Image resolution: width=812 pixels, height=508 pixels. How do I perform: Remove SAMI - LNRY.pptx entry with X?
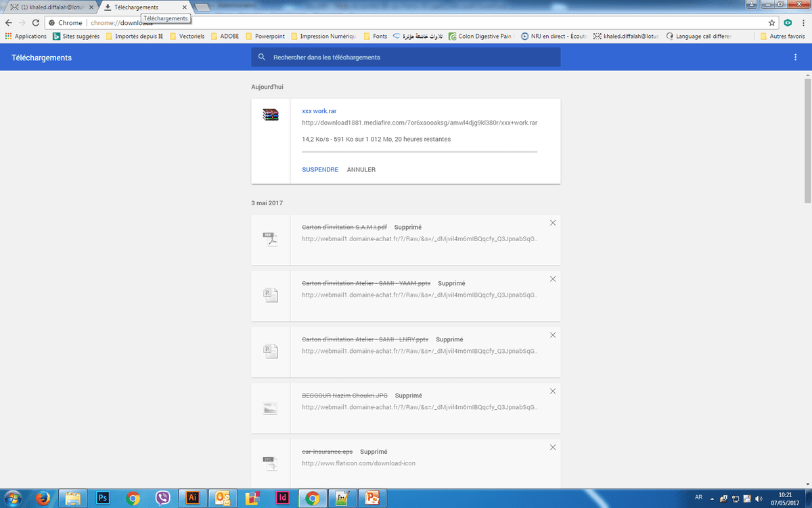pyautogui.click(x=553, y=335)
